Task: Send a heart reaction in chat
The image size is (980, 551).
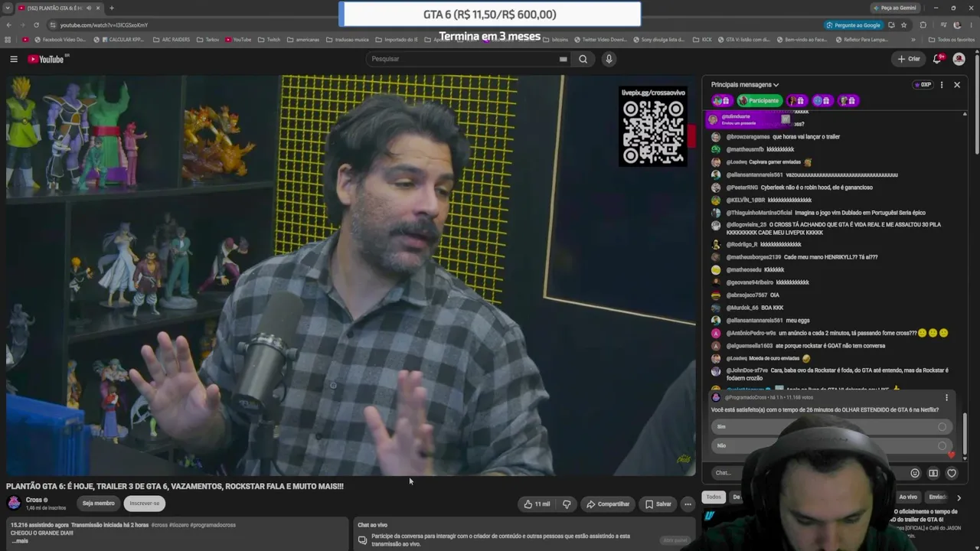Action: 952,473
